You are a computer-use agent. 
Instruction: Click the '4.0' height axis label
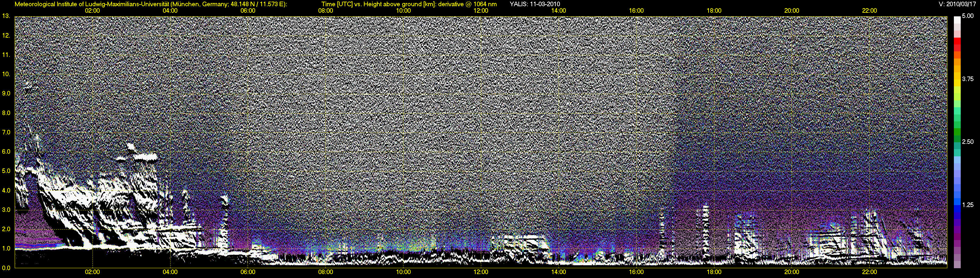(6, 190)
